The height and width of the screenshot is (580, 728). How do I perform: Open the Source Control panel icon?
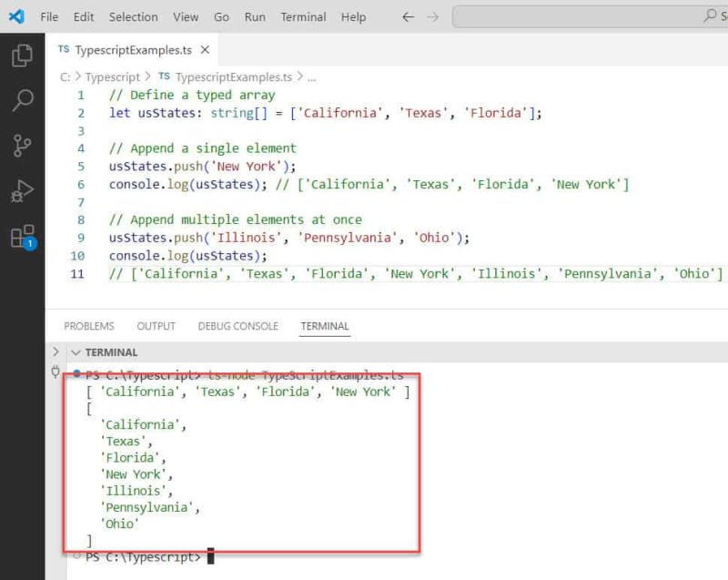22,146
